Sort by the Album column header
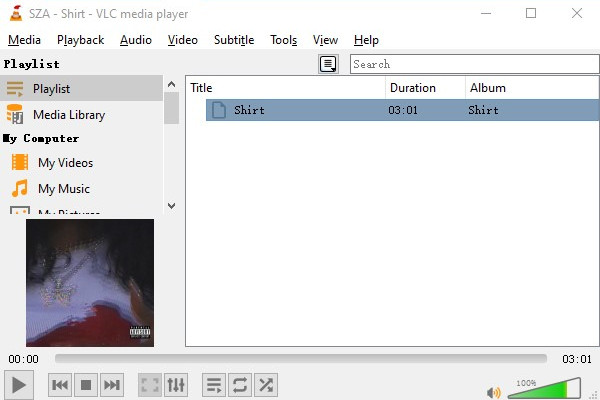Image resolution: width=600 pixels, height=400 pixels. pos(532,88)
